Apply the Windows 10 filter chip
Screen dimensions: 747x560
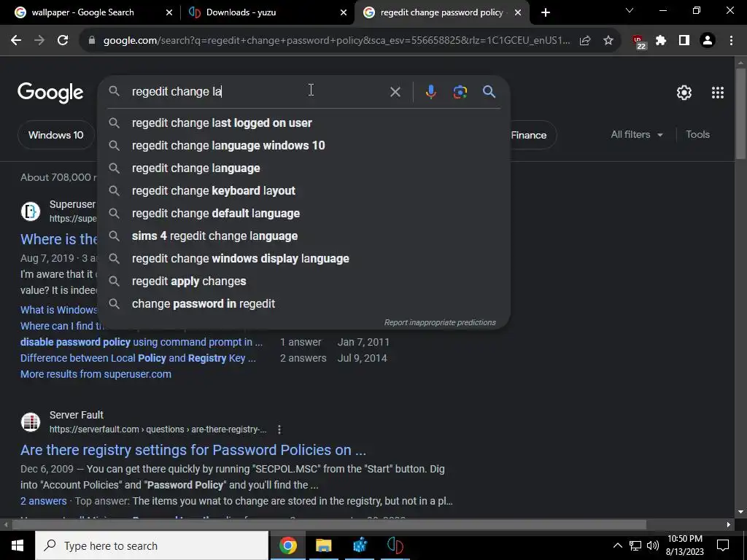point(55,135)
